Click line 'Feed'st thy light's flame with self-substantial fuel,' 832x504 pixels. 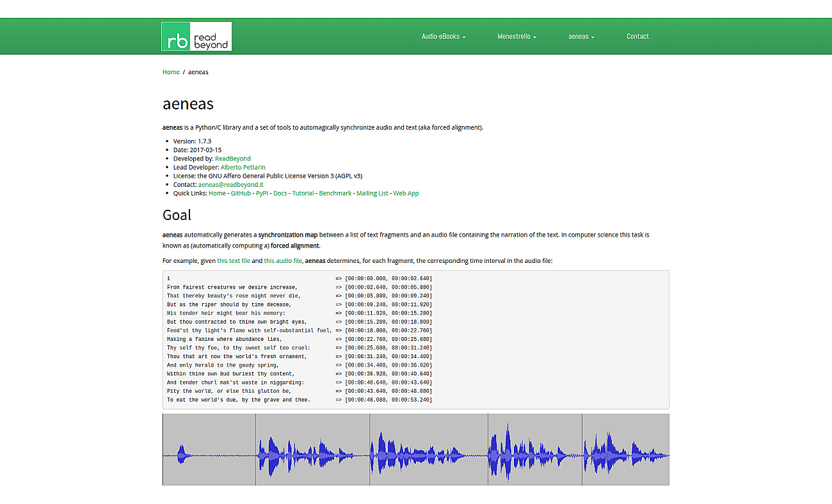pyautogui.click(x=250, y=331)
